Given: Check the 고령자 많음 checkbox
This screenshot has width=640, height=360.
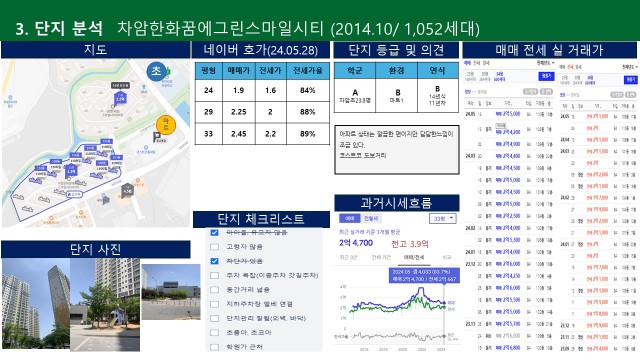Looking at the screenshot, I should [214, 247].
